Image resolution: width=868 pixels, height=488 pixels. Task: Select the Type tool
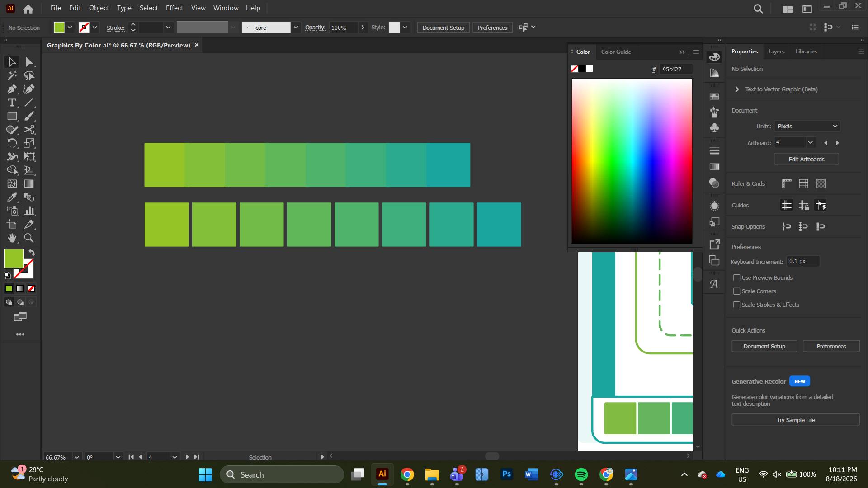pos(12,103)
